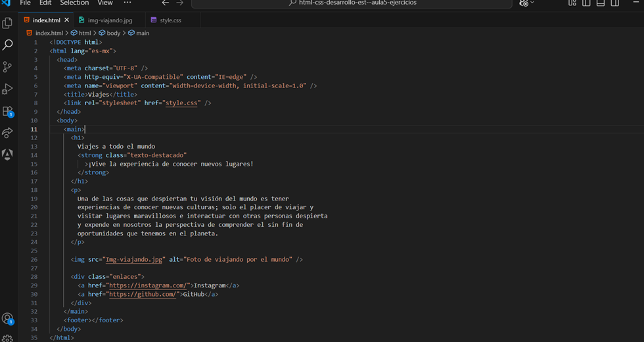Viewport: 644px width, 342px height.
Task: Follow the https://github.com/ link
Action: [x=143, y=295]
